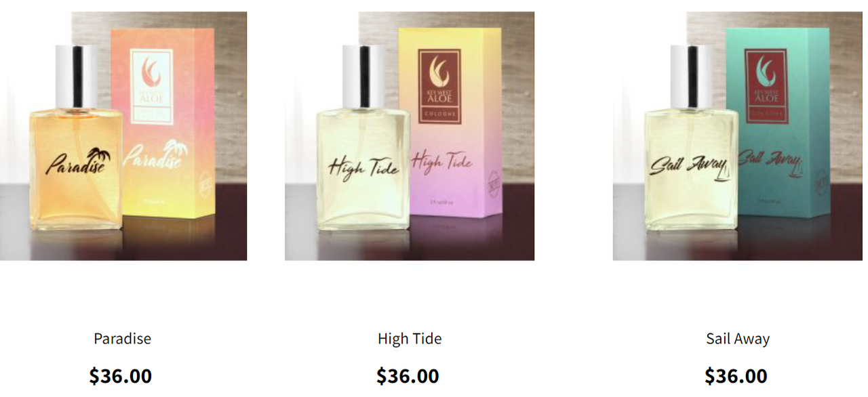Select the $36.00 price under High Tide

[408, 376]
